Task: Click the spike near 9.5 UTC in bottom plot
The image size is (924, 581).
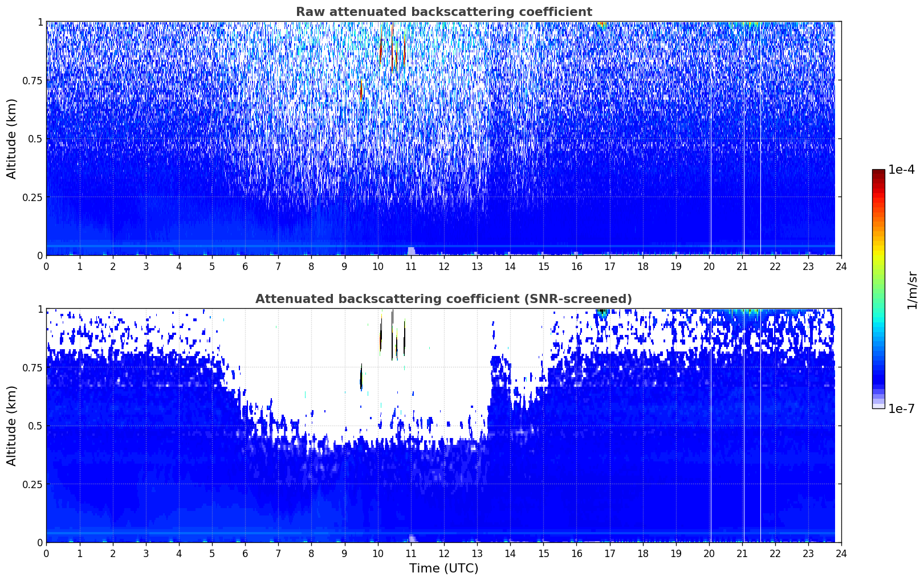Action: tap(361, 378)
